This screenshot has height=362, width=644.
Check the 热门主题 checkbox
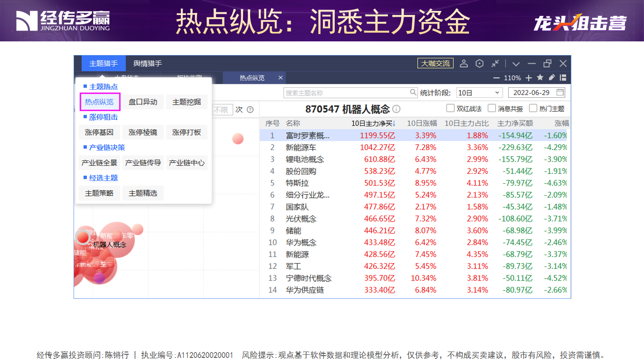(x=533, y=108)
